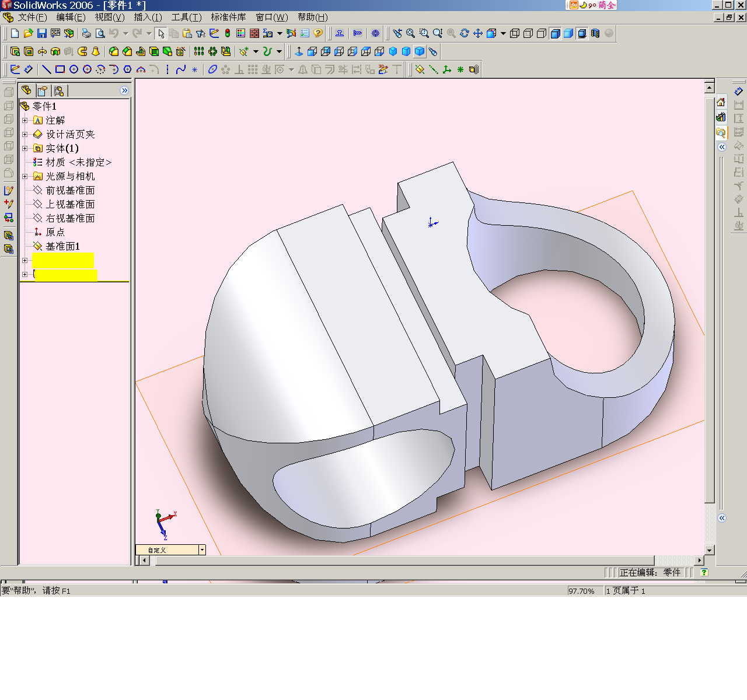Expand the 实体(1) tree node
Viewport: 747px width, 700px height.
(x=25, y=148)
